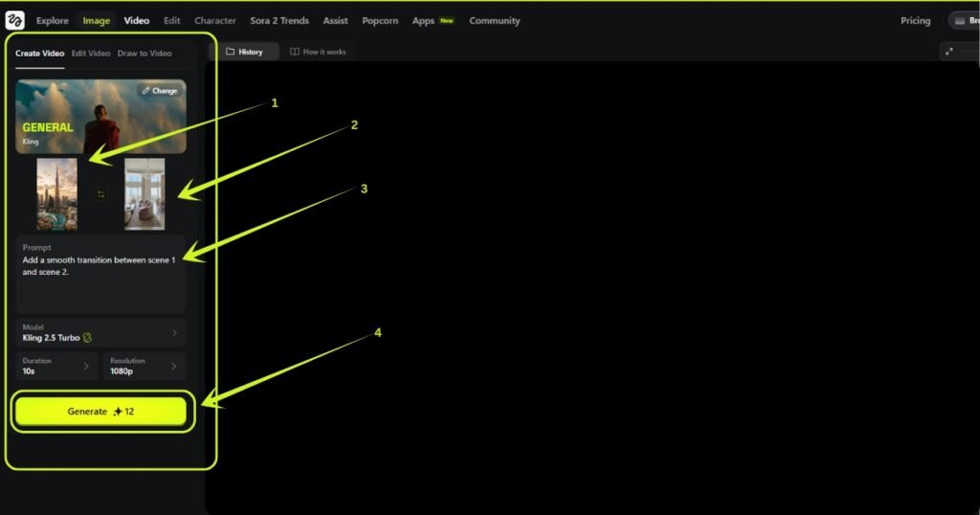Click the How it works book icon
Image resolution: width=980 pixels, height=515 pixels.
pyautogui.click(x=295, y=52)
